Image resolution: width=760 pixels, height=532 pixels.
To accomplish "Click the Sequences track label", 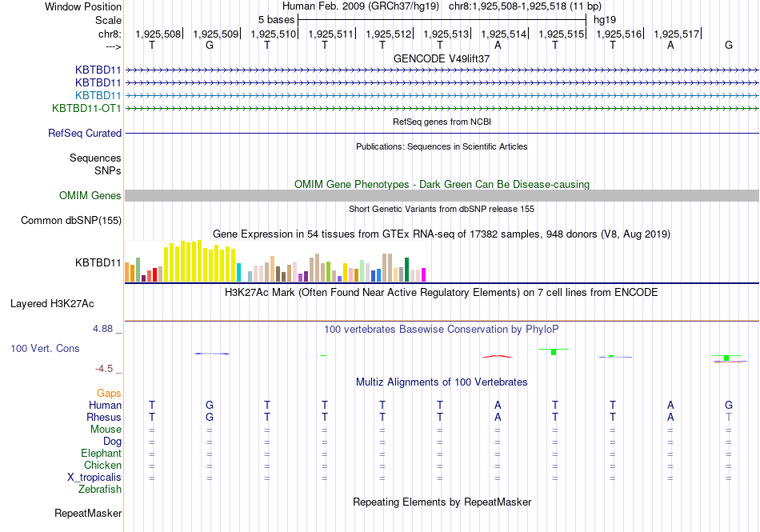I will [x=95, y=158].
